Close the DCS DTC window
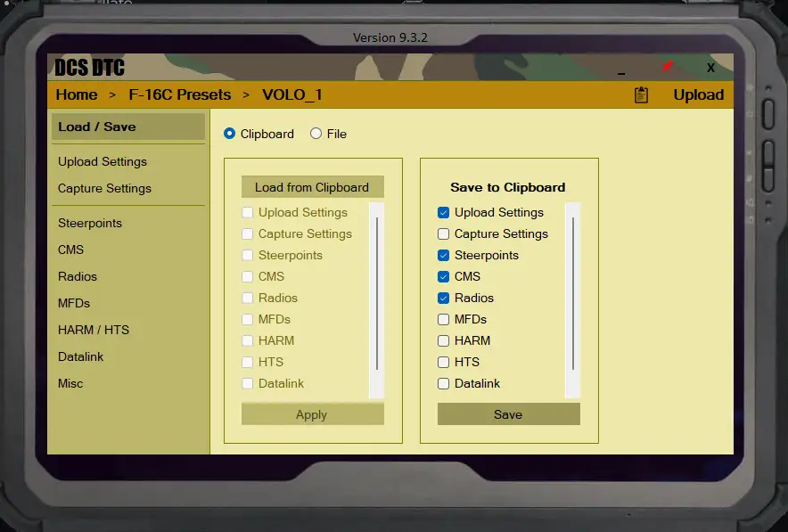This screenshot has width=788, height=532. pyautogui.click(x=710, y=68)
